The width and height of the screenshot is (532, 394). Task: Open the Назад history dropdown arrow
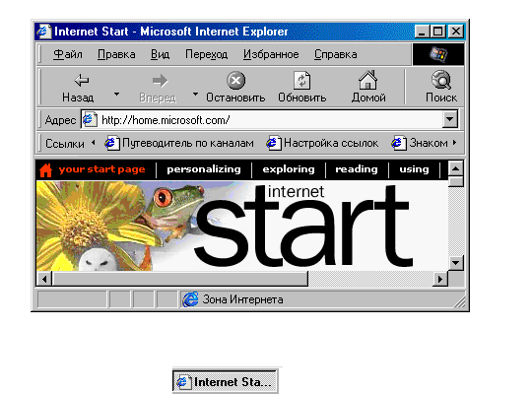tap(116, 94)
